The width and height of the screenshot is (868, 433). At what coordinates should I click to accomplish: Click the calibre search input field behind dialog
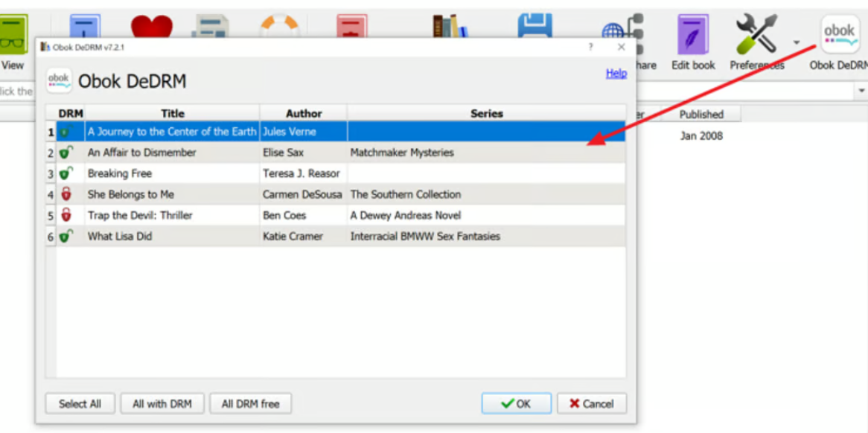(x=744, y=91)
